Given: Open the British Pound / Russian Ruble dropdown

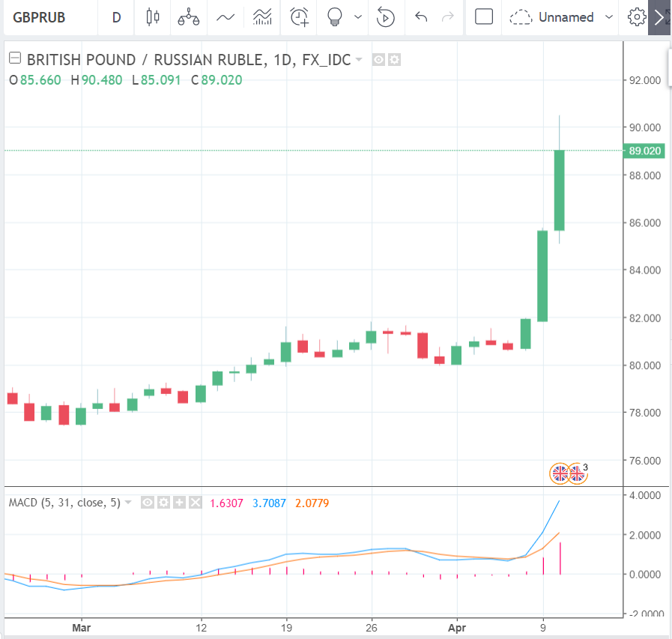Looking at the screenshot, I should (x=359, y=59).
